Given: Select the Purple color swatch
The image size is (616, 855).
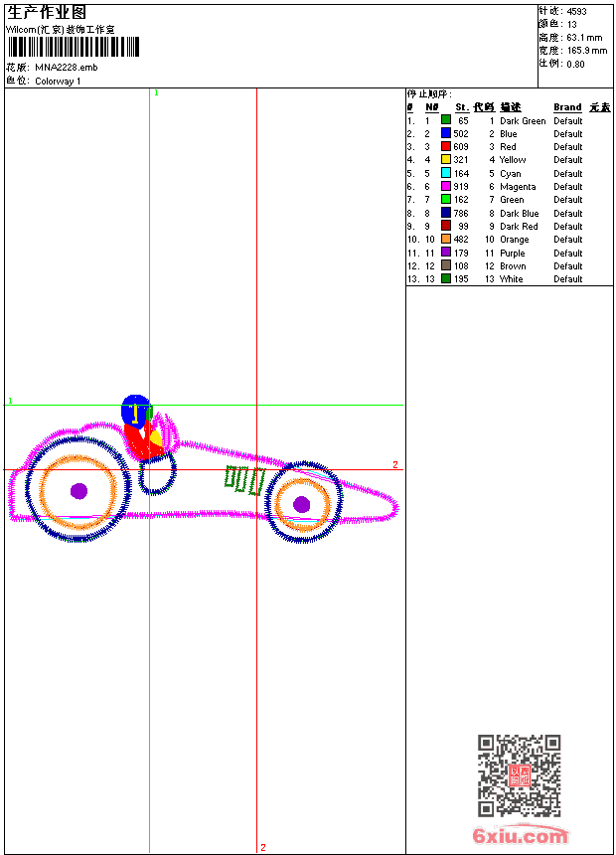Looking at the screenshot, I should point(446,253).
